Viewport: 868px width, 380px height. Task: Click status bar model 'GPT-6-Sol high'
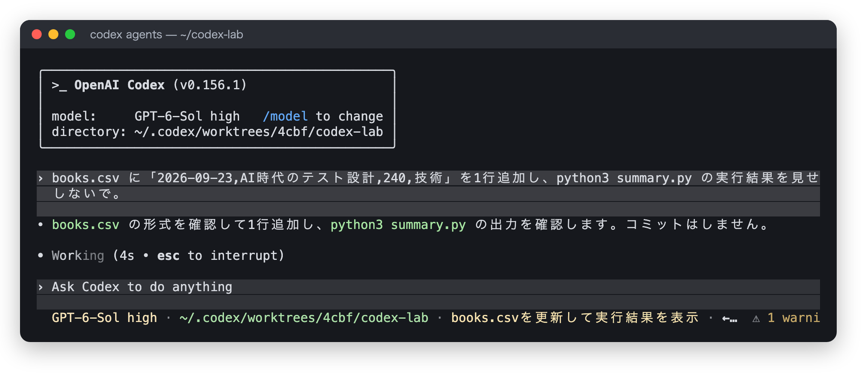tap(104, 318)
